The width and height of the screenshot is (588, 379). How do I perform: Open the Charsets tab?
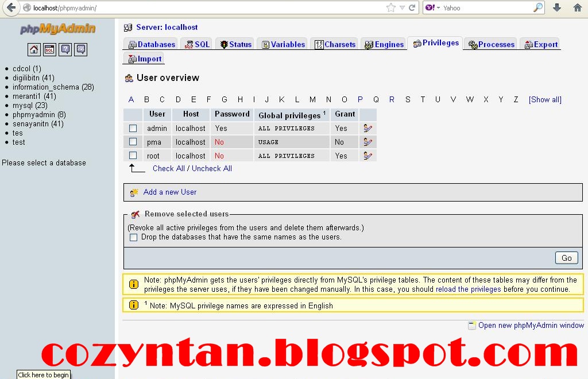[x=335, y=44]
